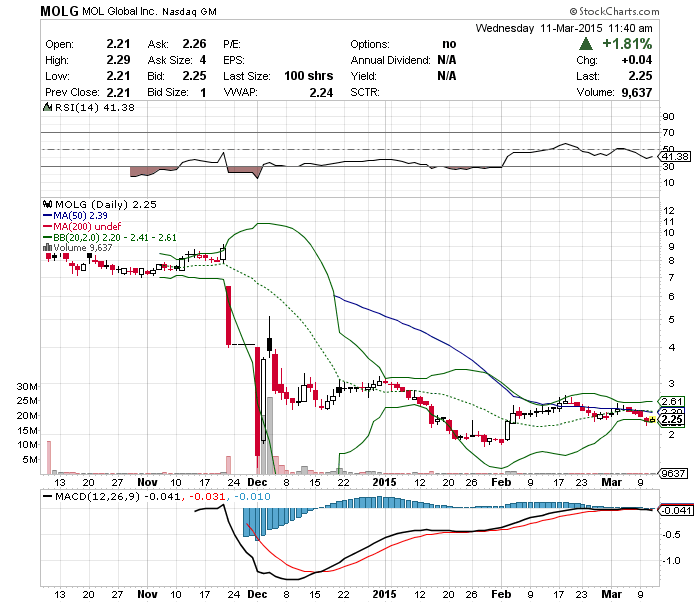Click the 2.61 upper band price tag
The width and height of the screenshot is (700, 603).
point(672,401)
